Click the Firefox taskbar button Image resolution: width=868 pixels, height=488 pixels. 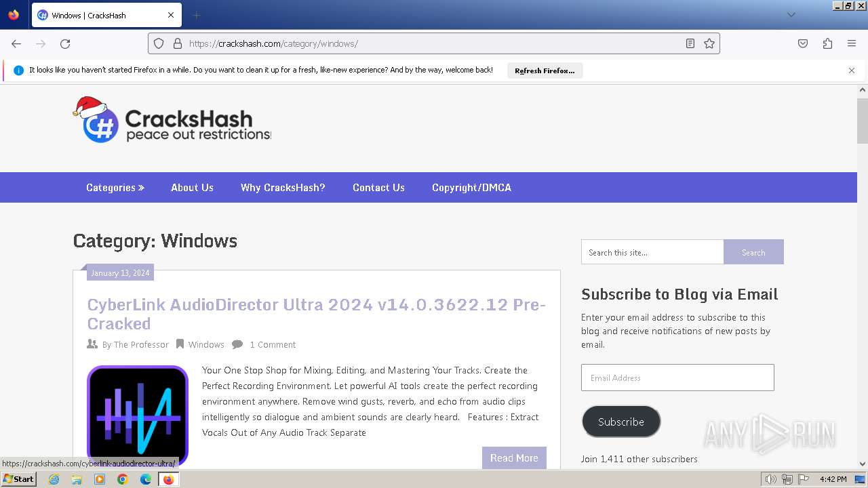click(168, 479)
